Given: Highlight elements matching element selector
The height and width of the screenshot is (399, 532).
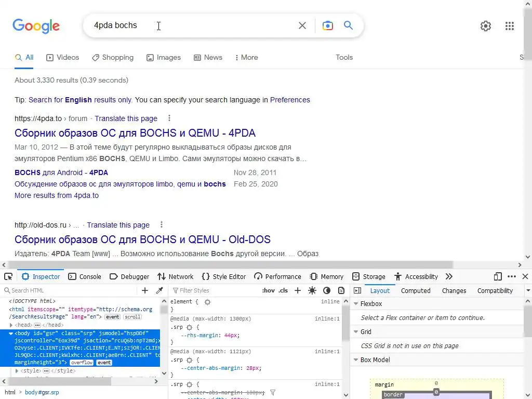Looking at the screenshot, I should click(207, 302).
